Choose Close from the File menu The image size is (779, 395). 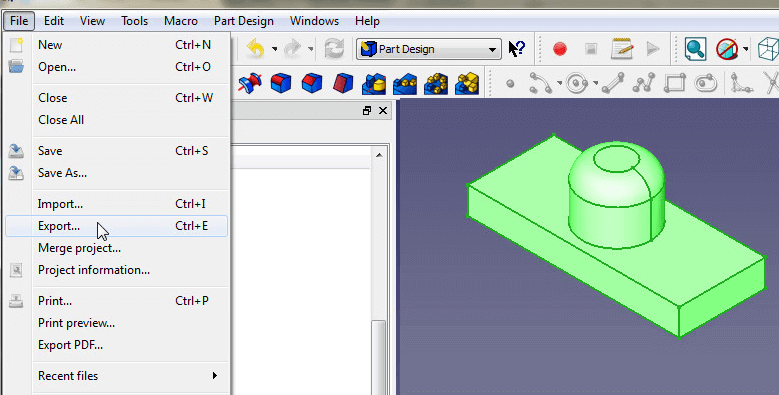116,98
